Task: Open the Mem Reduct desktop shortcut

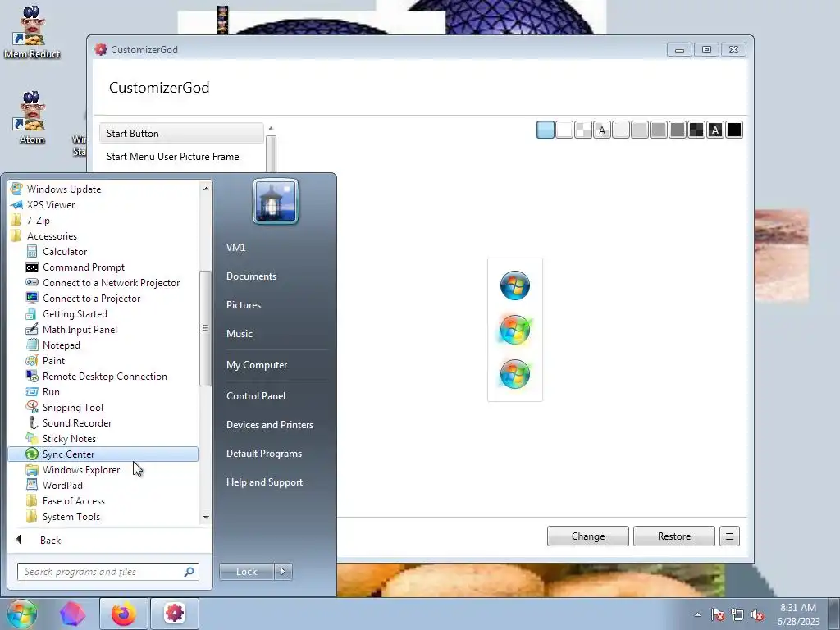Action: 32,32
